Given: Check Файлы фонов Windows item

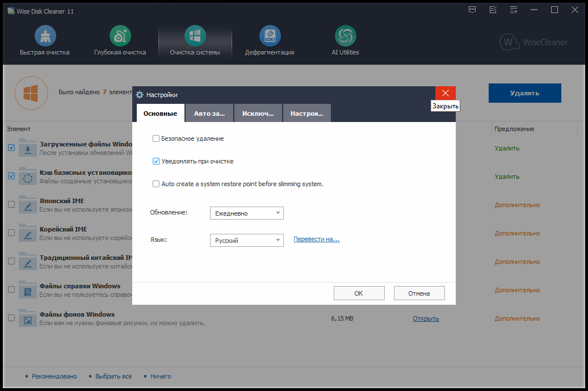Looking at the screenshot, I should [x=11, y=318].
